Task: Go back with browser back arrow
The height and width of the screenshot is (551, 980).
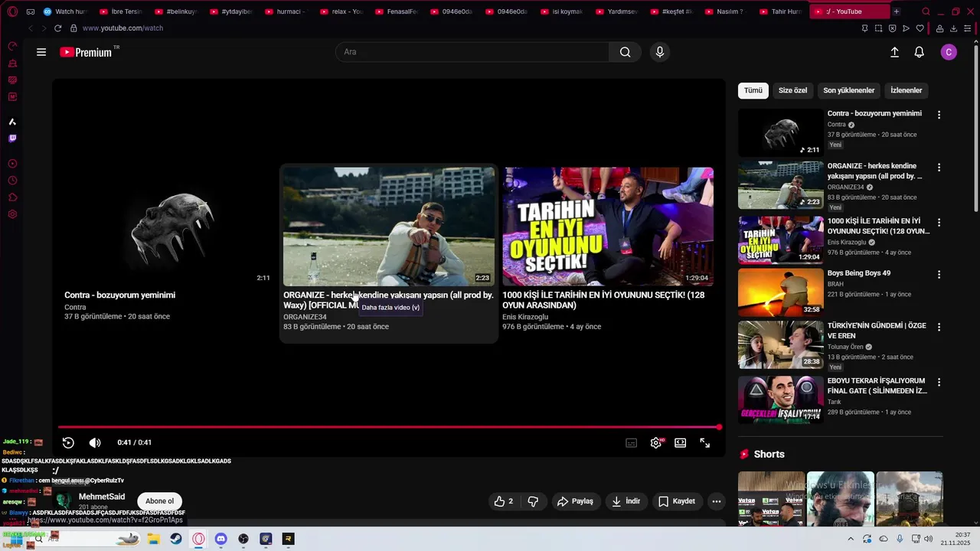Action: (x=31, y=28)
